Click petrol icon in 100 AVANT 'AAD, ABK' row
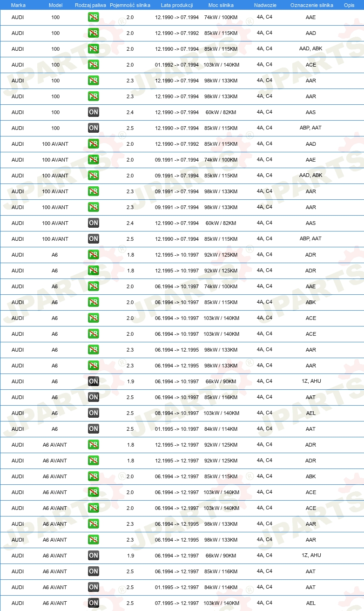Image resolution: width=364 pixels, height=611 pixels. pyautogui.click(x=94, y=176)
